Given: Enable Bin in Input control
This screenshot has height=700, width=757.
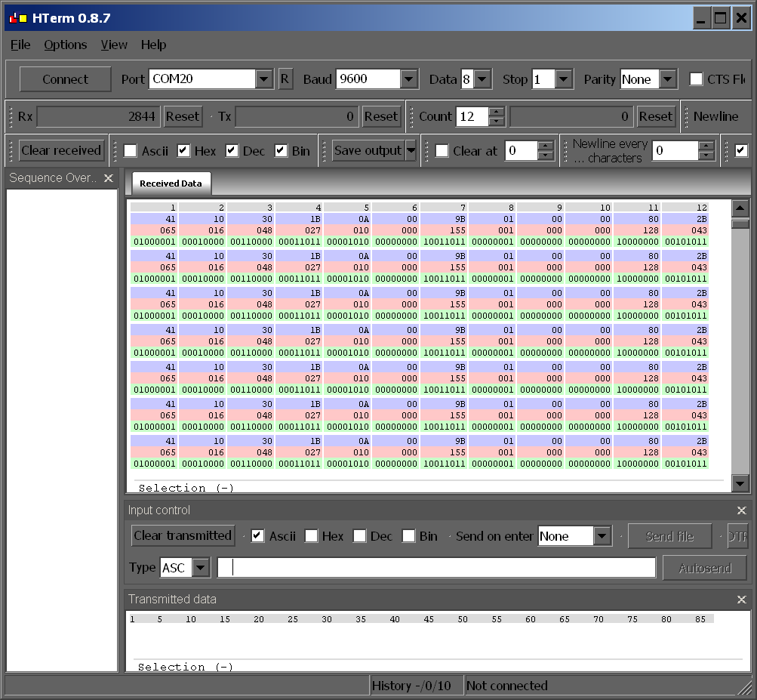Looking at the screenshot, I should pos(409,535).
